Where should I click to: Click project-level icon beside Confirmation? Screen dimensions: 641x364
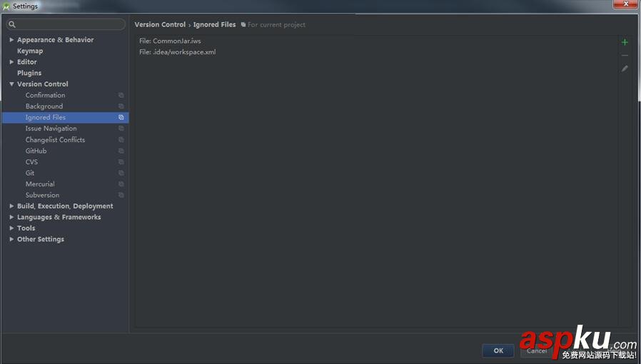pyautogui.click(x=121, y=95)
